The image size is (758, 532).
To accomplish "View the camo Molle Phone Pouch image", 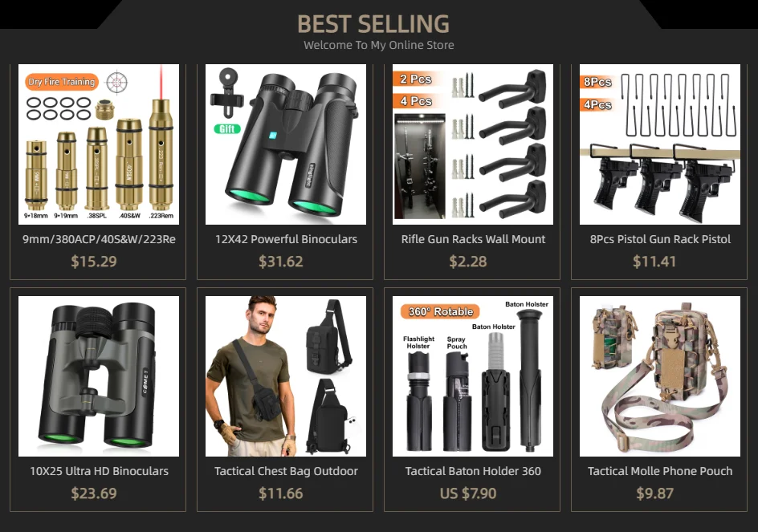I will [x=660, y=376].
